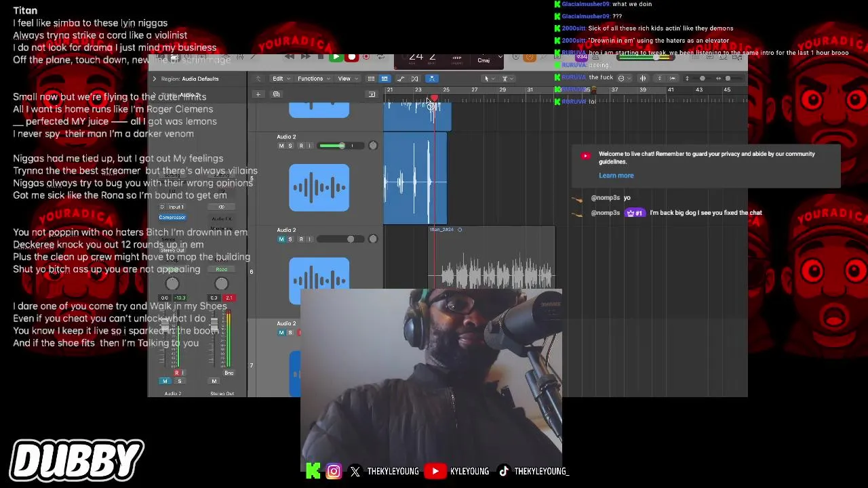The width and height of the screenshot is (868, 488).
Task: Open the Cmaj key signature dropdown
Action: [x=484, y=60]
